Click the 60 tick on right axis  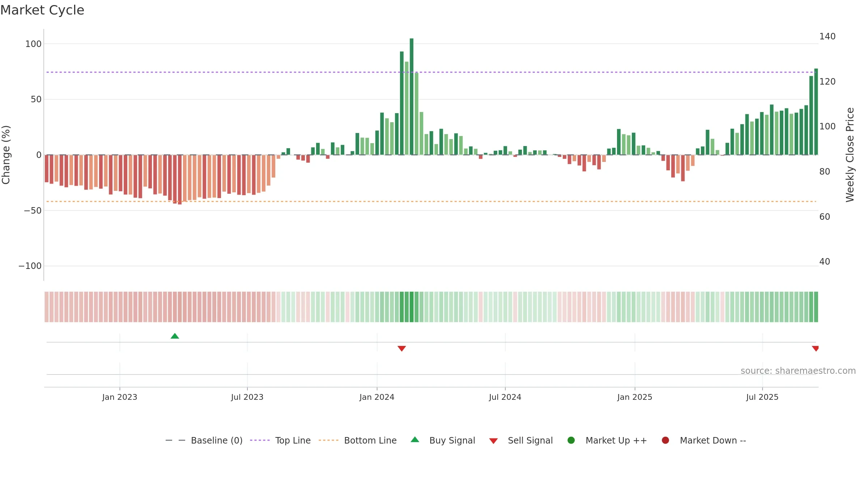coord(825,217)
